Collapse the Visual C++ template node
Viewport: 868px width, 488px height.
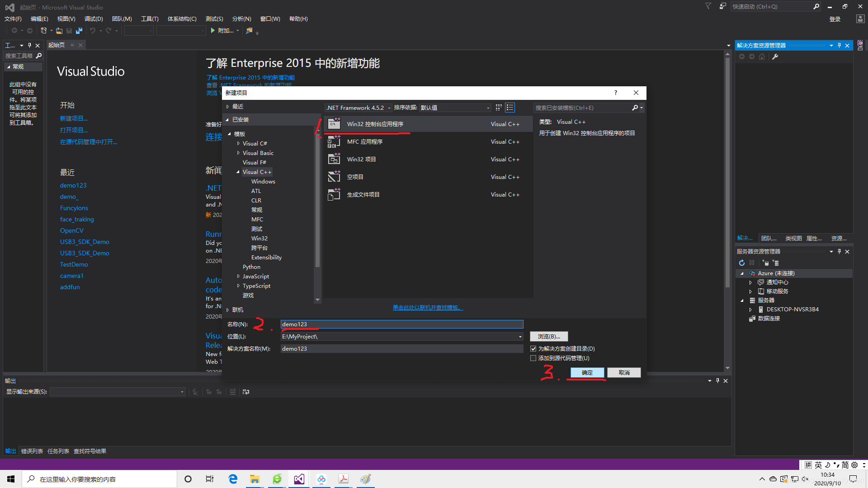(x=238, y=172)
